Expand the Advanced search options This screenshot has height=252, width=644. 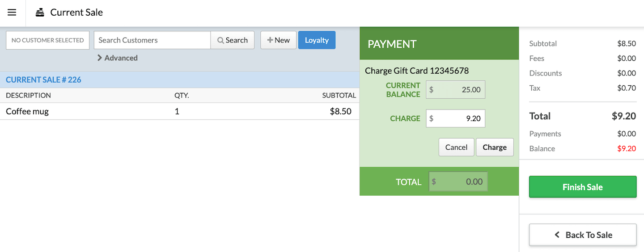click(x=117, y=58)
